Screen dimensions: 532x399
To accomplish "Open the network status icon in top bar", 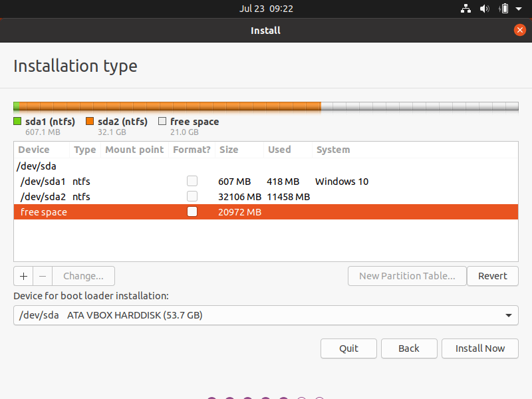I will coord(465,9).
